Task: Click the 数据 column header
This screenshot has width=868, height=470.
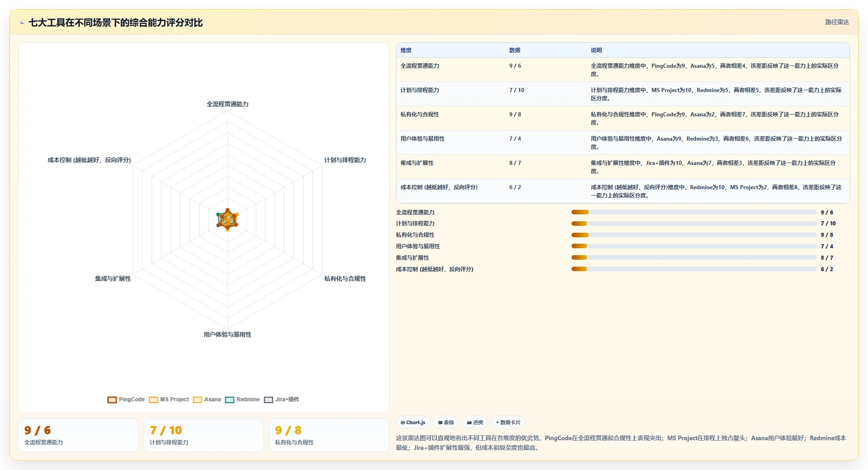Action: click(x=515, y=50)
